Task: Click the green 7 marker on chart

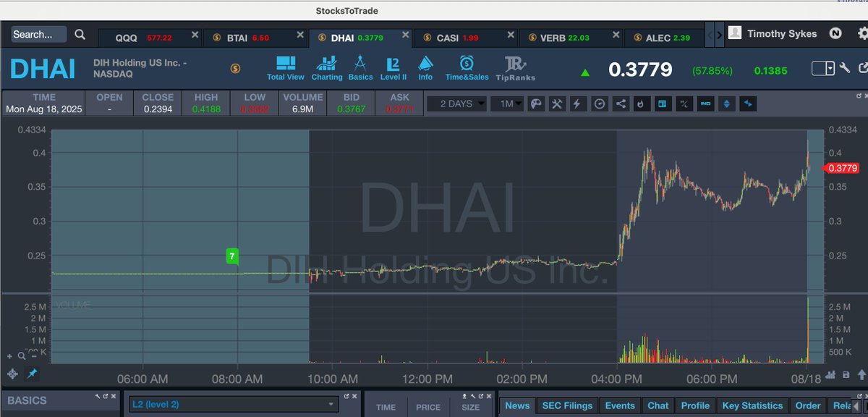Action: pos(231,256)
